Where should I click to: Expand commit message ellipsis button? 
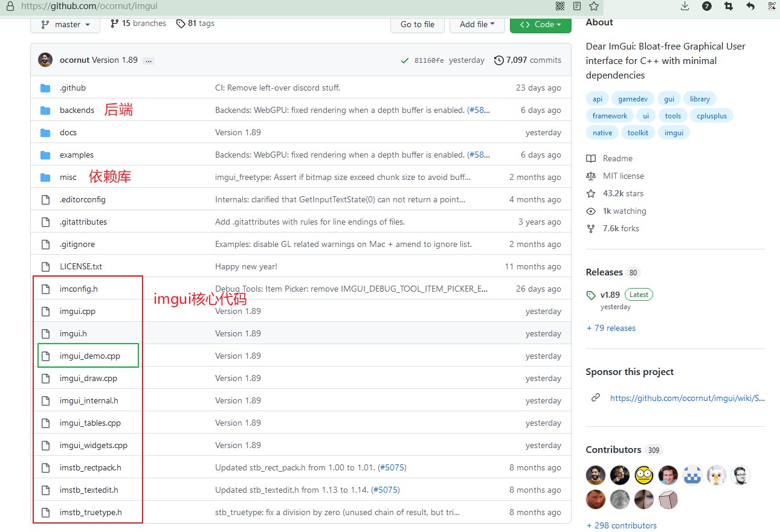149,60
